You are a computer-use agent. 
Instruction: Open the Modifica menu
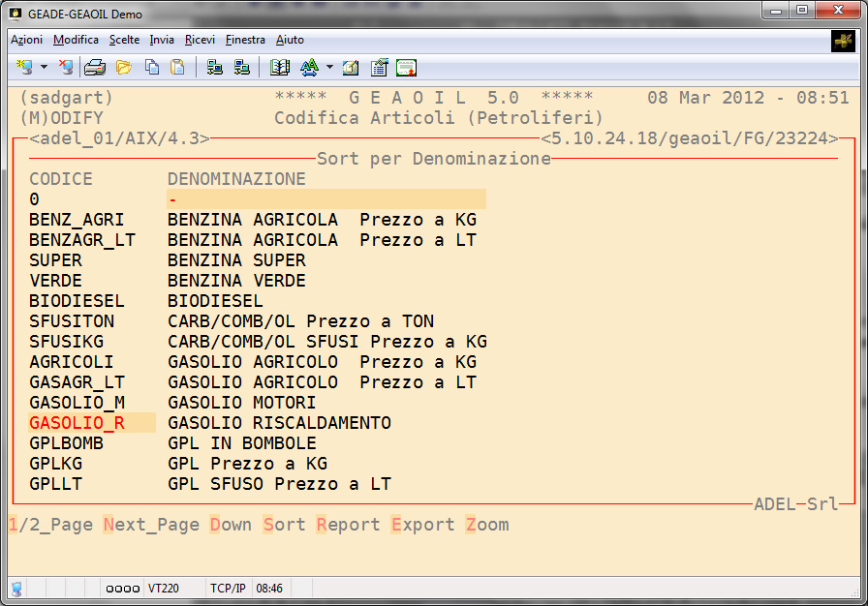[x=76, y=40]
